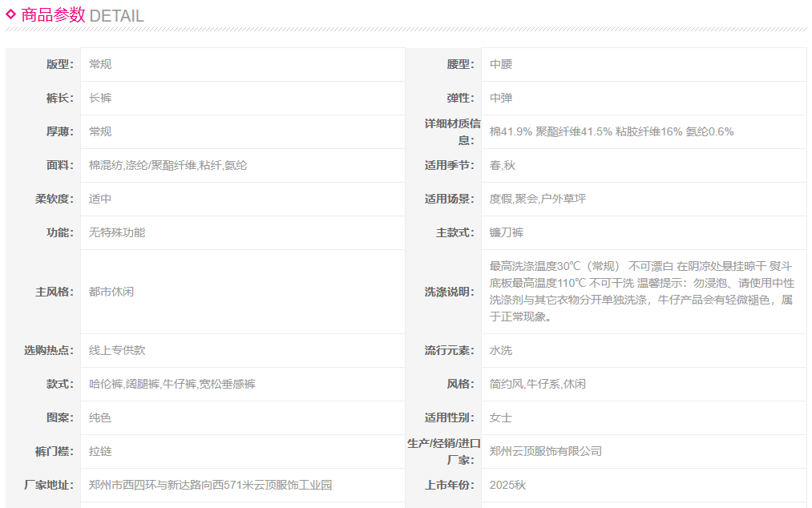This screenshot has width=812, height=508.
Task: Select the 版型 value 常规
Action: pos(100,64)
